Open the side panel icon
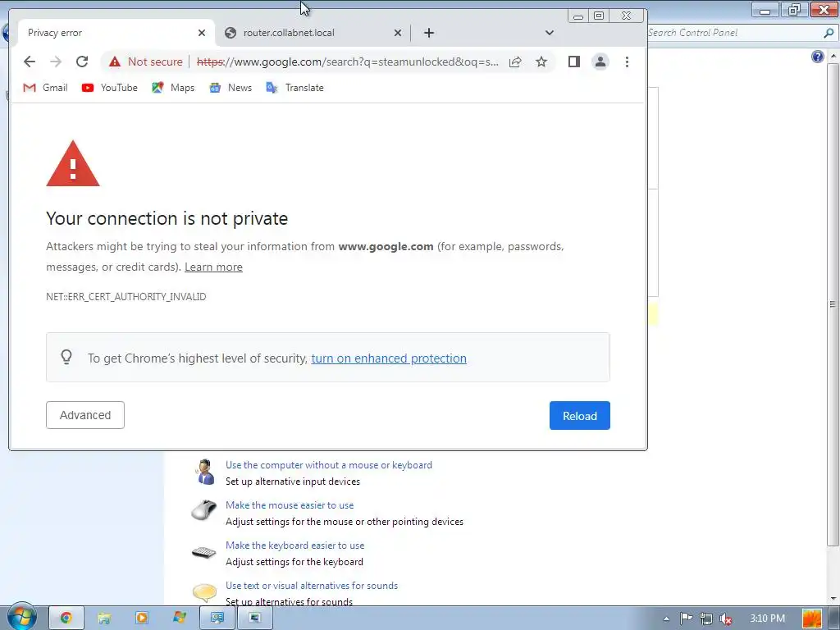The width and height of the screenshot is (840, 630). 573,62
